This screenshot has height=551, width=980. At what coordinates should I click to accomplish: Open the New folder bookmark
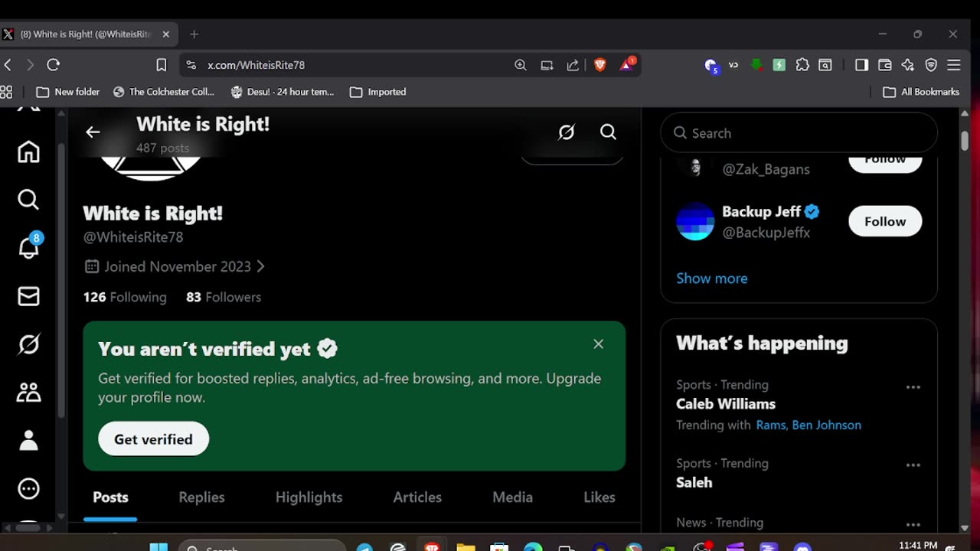click(x=68, y=92)
